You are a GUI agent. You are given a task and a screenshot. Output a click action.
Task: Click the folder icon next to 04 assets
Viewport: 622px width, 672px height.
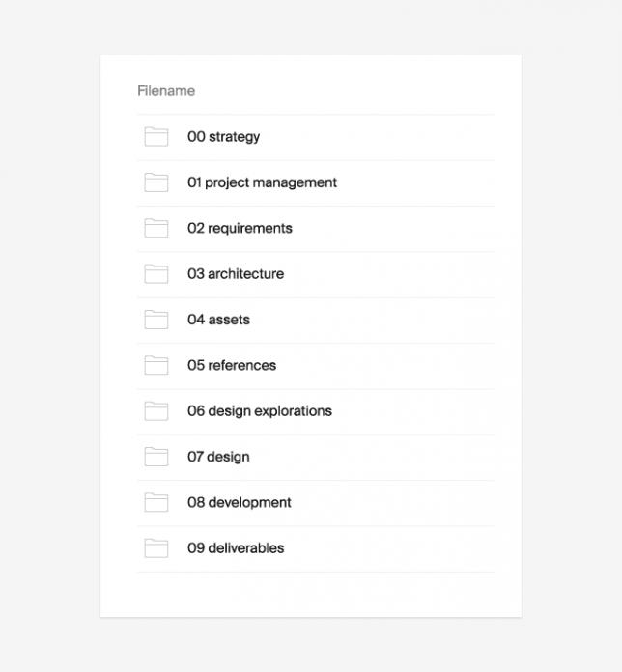(156, 320)
